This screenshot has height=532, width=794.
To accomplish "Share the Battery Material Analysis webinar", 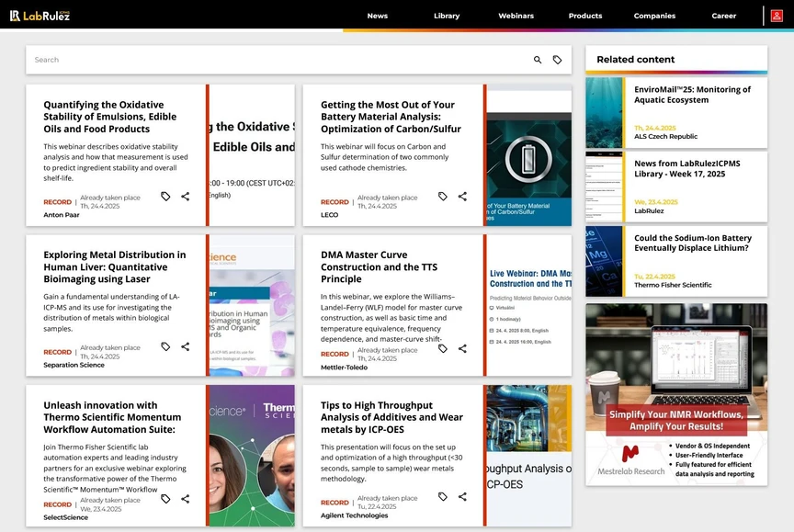I will (x=462, y=197).
